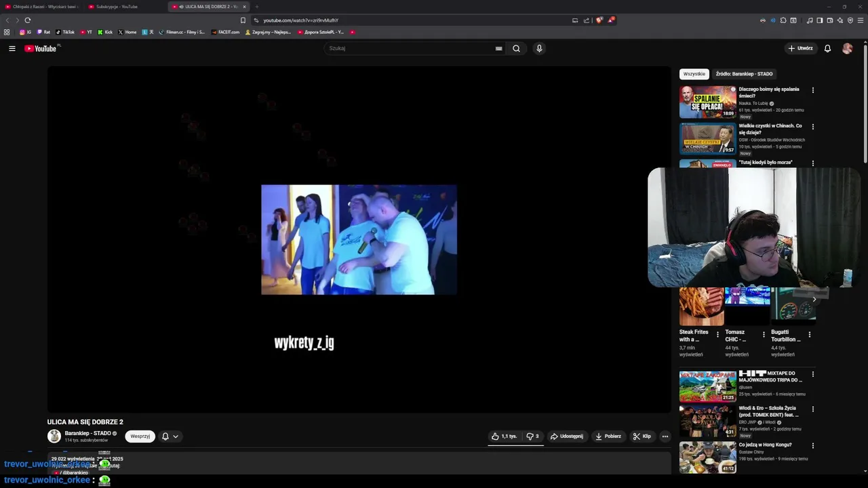Open the account avatar menu
This screenshot has height=488, width=868.
(x=847, y=48)
